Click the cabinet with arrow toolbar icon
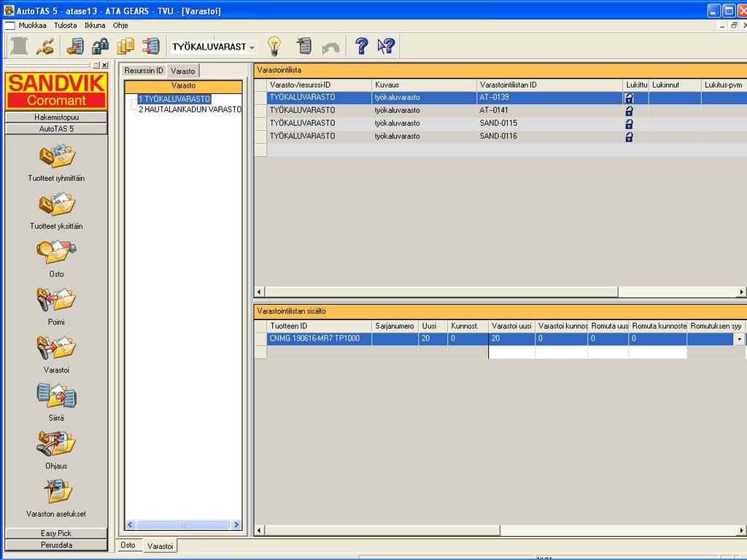 (x=75, y=46)
